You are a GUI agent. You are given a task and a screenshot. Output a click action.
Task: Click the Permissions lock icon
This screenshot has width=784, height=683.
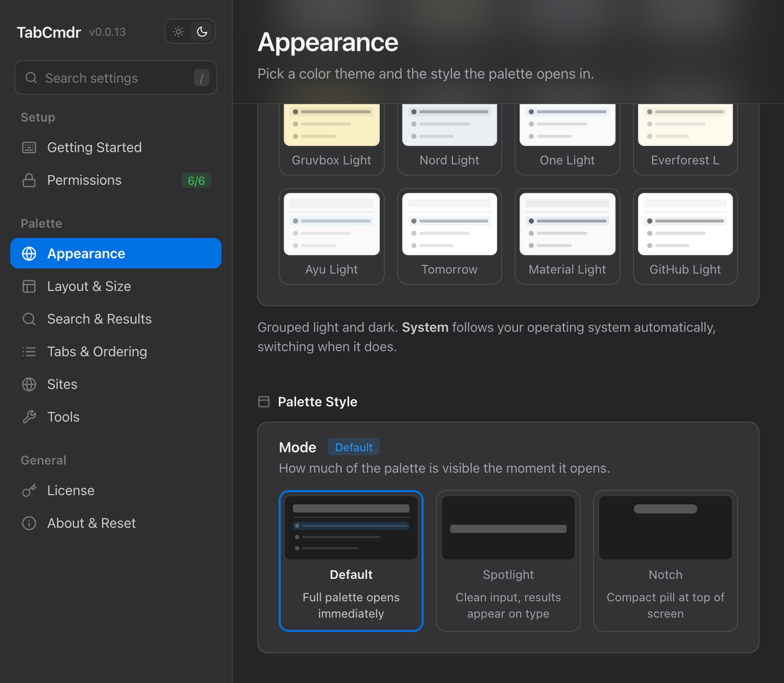coord(29,180)
